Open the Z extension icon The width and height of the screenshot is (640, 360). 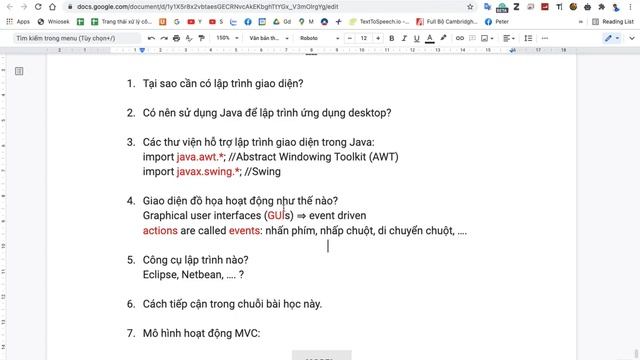[516, 7]
